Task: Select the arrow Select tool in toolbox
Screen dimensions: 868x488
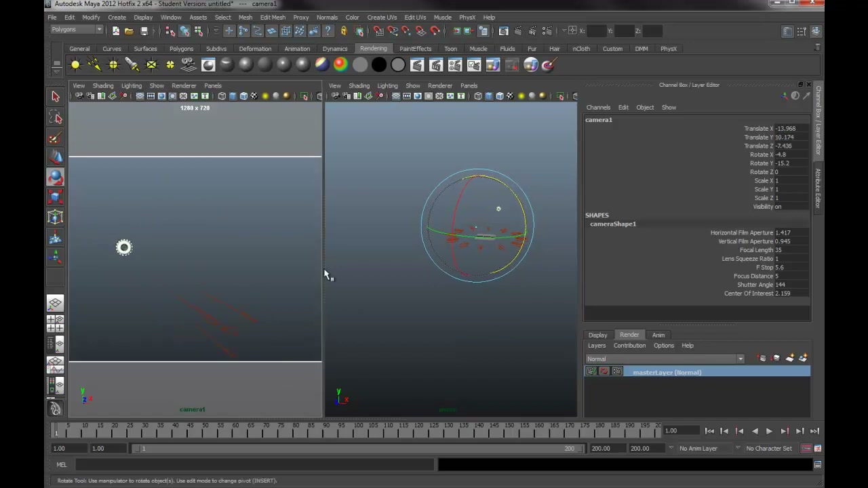Action: (56, 97)
